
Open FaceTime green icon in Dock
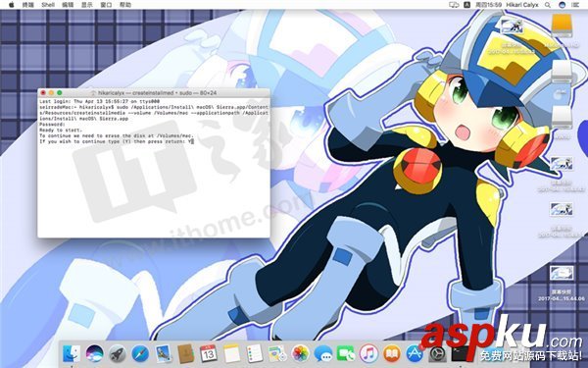tap(346, 353)
